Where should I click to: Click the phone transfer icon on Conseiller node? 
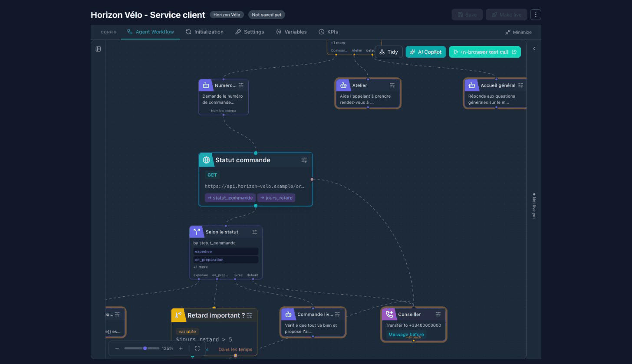point(389,314)
